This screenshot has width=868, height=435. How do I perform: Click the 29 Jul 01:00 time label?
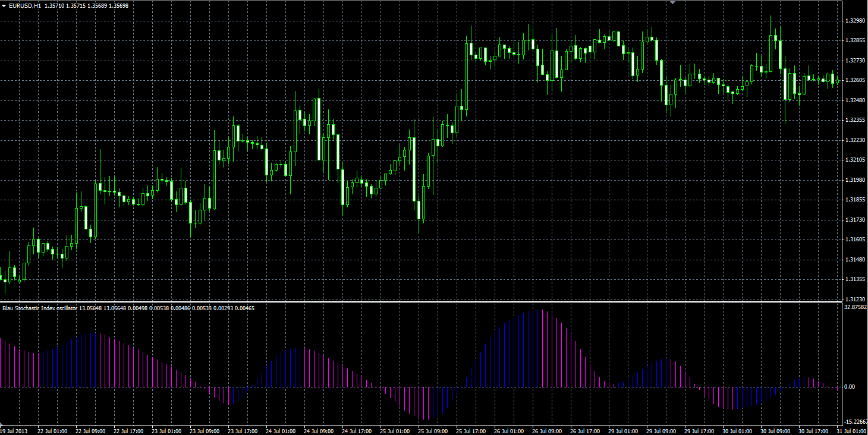coord(623,431)
